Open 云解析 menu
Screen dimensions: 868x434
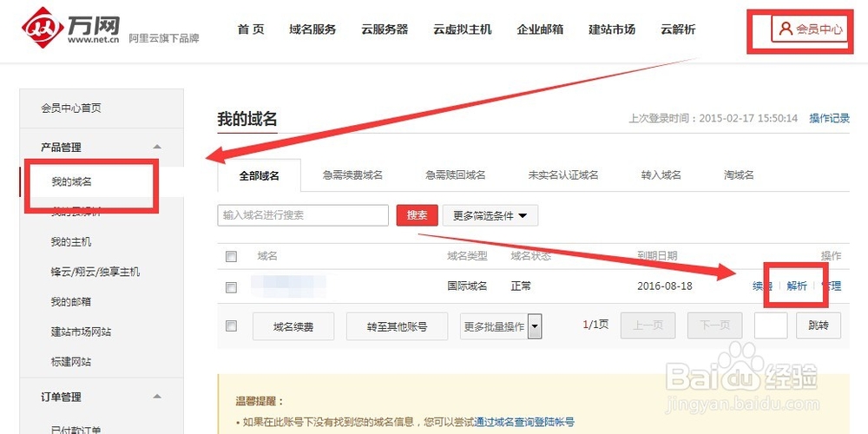678,30
